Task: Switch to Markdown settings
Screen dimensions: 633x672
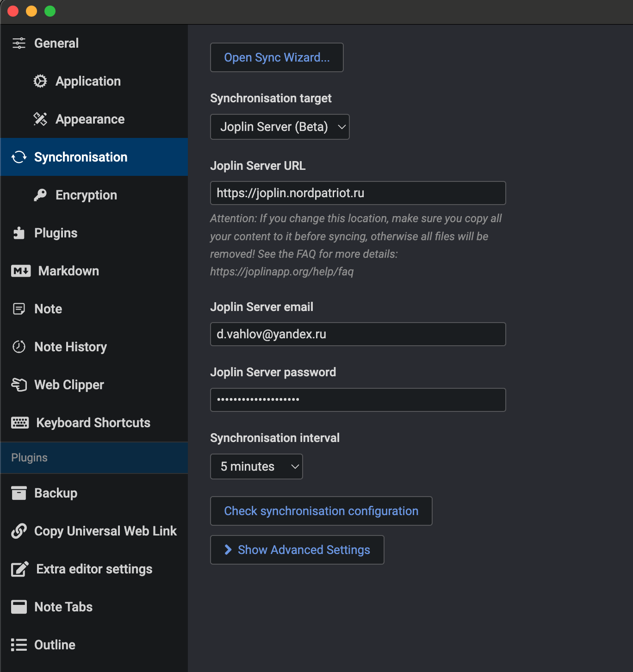Action: [94, 271]
